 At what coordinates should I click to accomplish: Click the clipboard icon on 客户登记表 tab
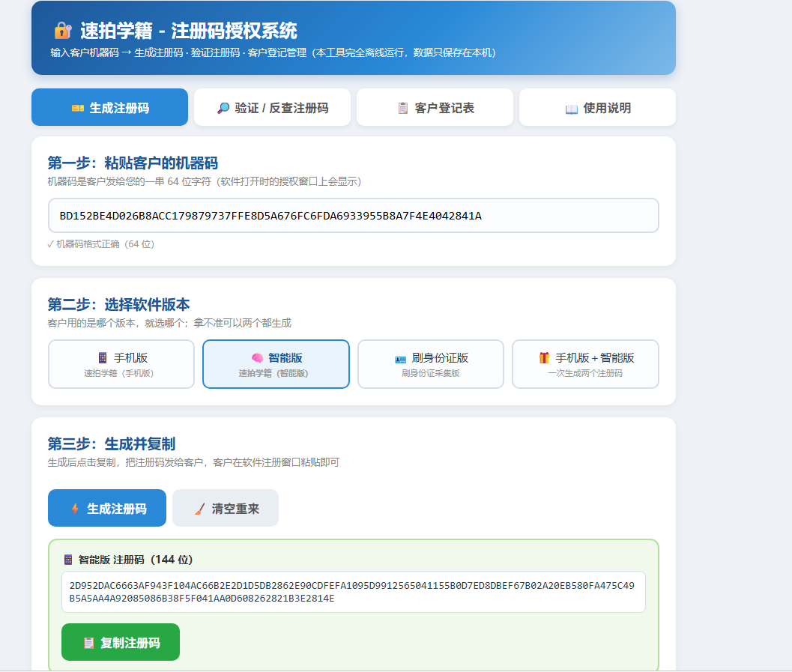pos(402,108)
